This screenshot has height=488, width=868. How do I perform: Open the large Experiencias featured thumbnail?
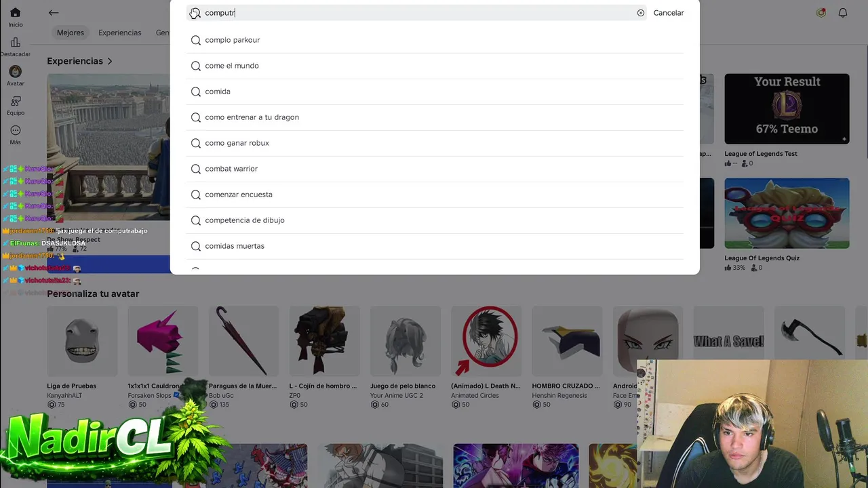click(108, 147)
